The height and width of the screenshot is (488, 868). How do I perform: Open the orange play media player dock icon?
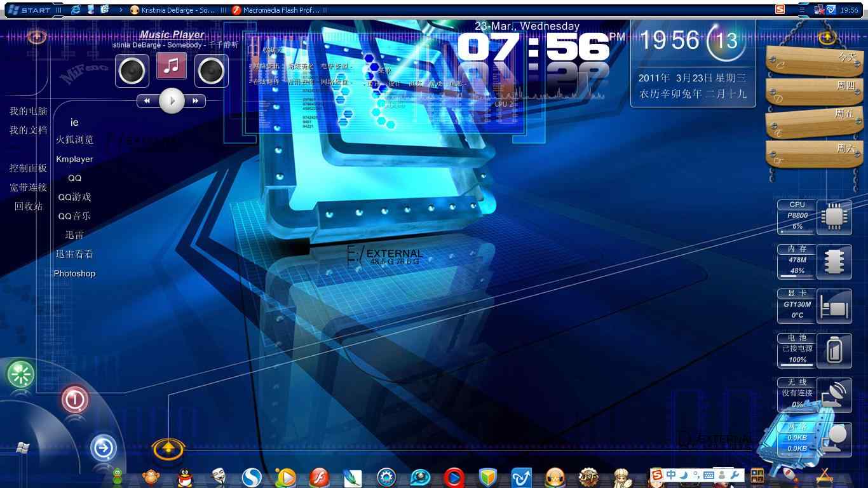click(286, 477)
